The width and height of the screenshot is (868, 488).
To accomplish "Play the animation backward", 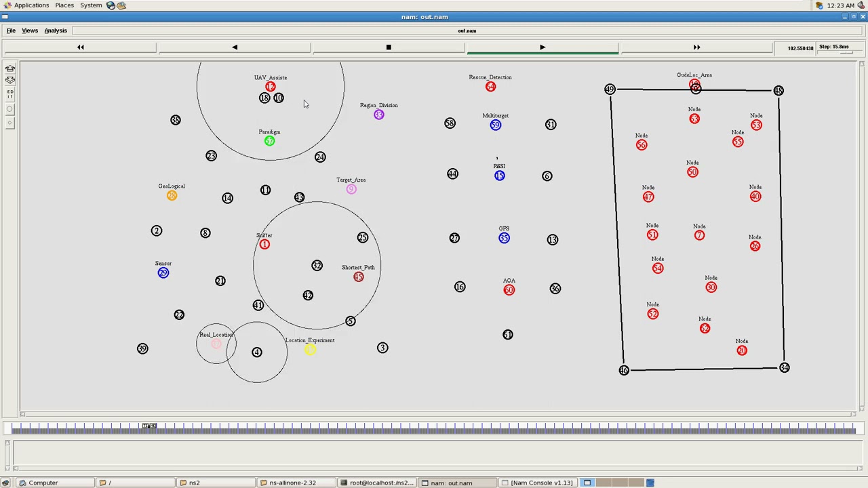I will [x=235, y=47].
